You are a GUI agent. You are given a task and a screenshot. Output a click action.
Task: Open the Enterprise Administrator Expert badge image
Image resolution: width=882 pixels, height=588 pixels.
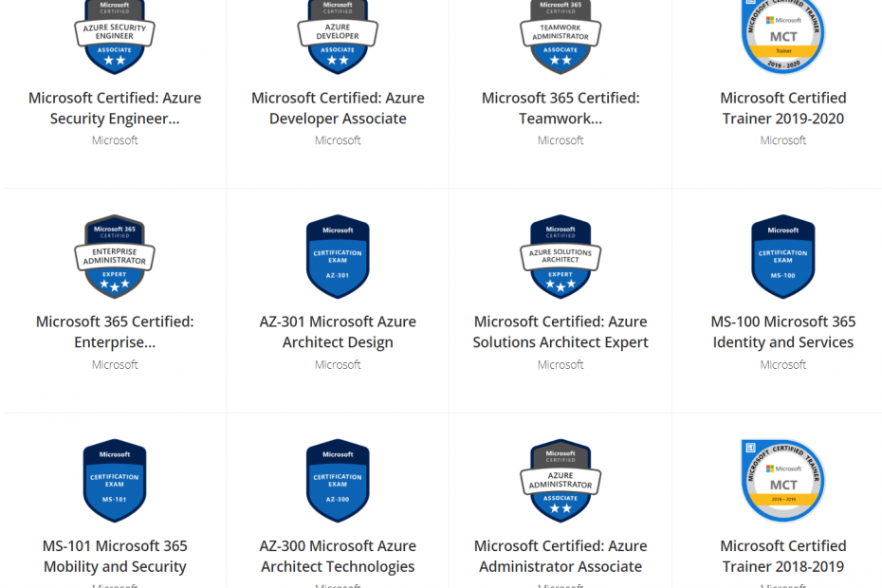(x=115, y=257)
